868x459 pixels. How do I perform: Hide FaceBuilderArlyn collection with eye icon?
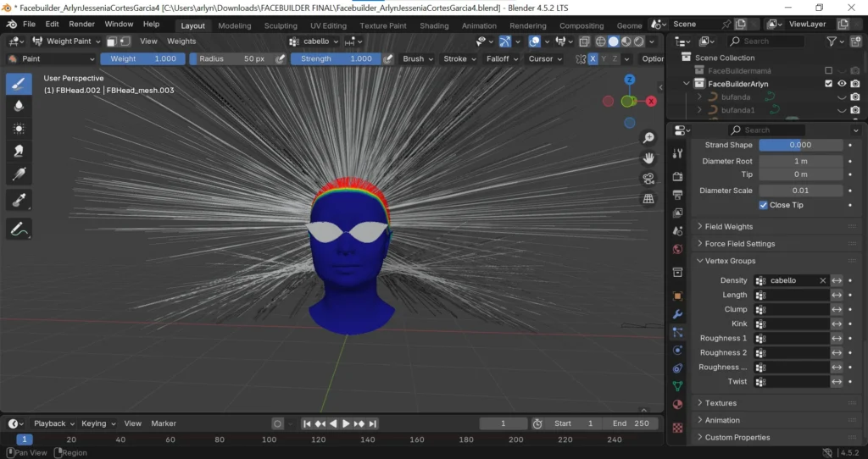click(842, 84)
